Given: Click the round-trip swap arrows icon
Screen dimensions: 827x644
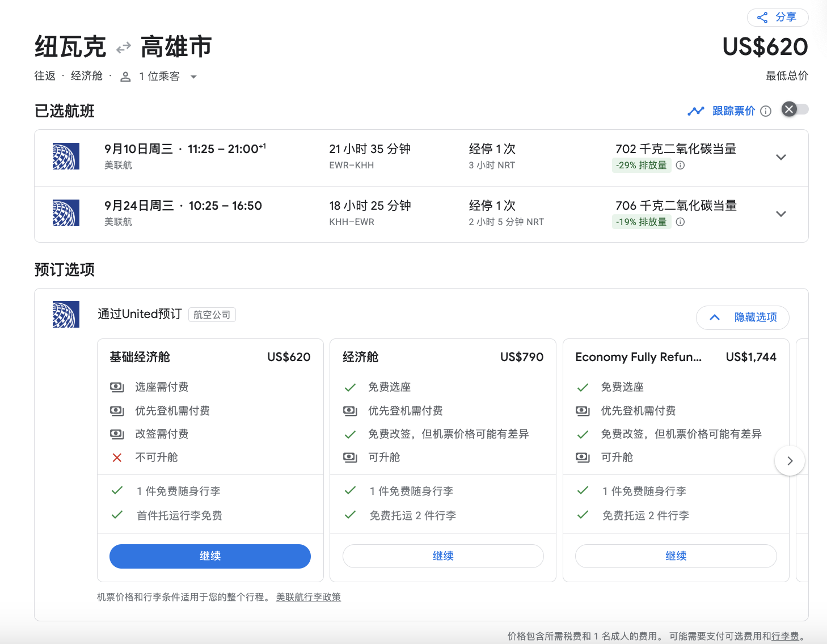Looking at the screenshot, I should point(124,48).
